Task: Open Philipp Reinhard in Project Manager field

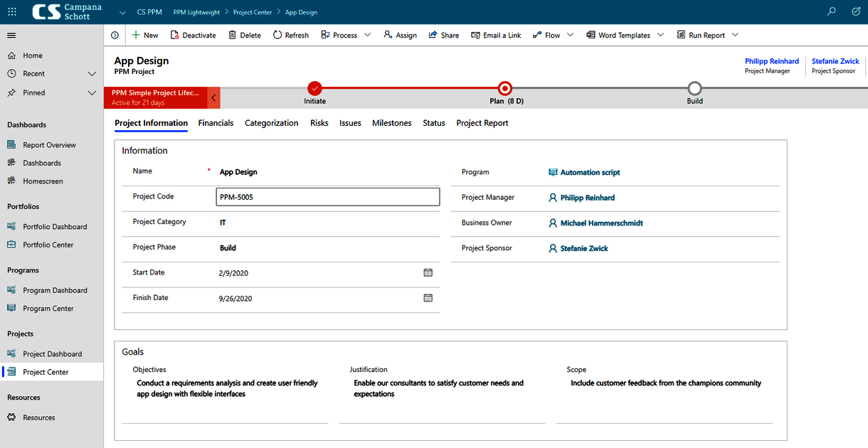Action: [588, 198]
